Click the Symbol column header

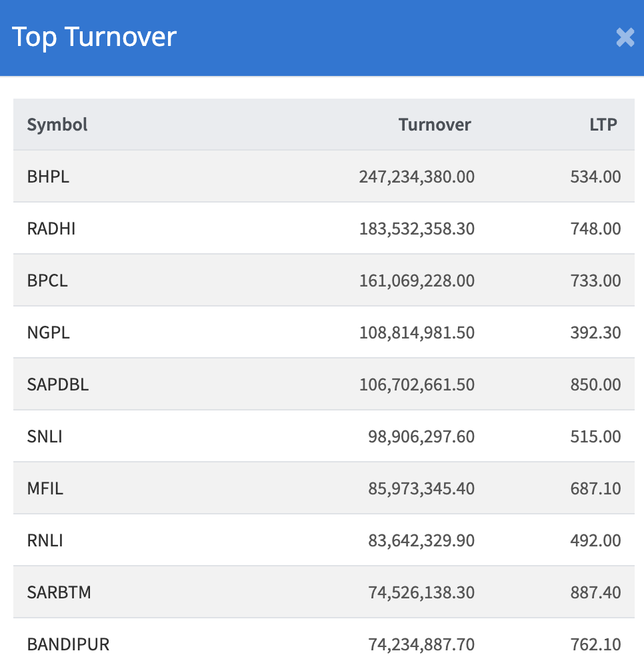(57, 125)
